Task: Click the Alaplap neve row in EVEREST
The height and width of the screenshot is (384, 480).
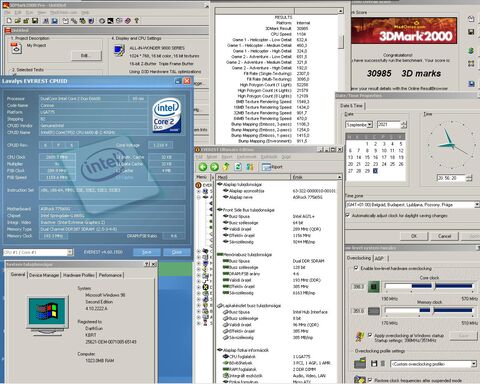Action: (278, 197)
